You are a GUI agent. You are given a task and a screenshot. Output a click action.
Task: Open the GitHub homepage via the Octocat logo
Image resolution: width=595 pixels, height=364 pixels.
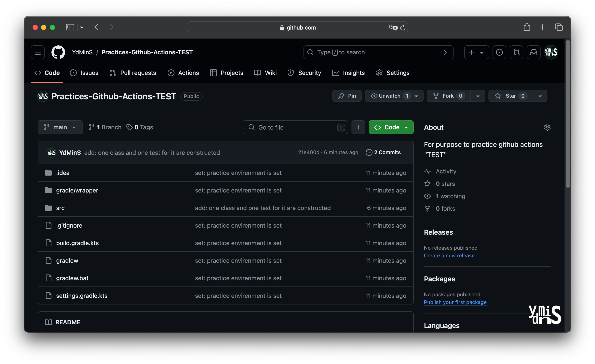[x=58, y=52]
